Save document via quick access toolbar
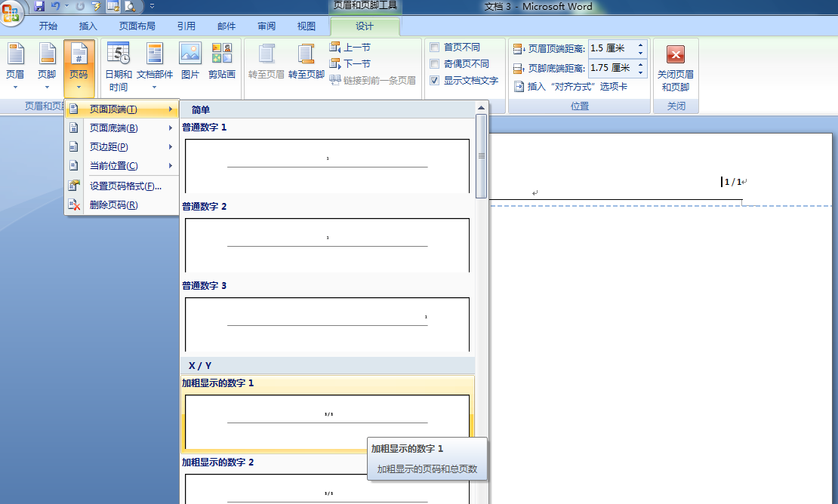The width and height of the screenshot is (838, 504). [39, 6]
